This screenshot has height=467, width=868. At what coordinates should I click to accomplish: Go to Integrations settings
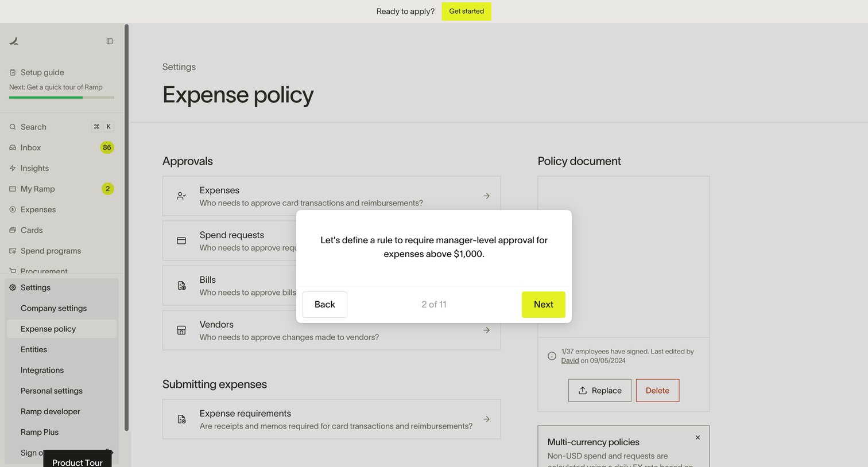61,370
